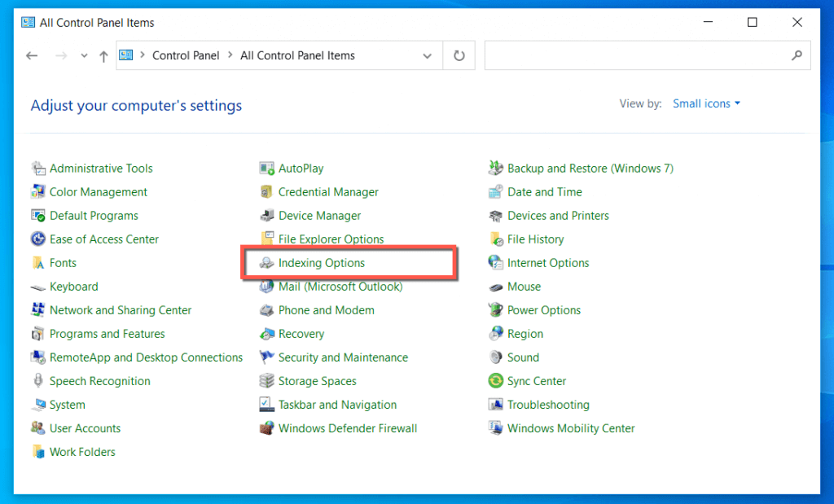Open the Sync Center icon
The image size is (834, 504).
tap(495, 381)
